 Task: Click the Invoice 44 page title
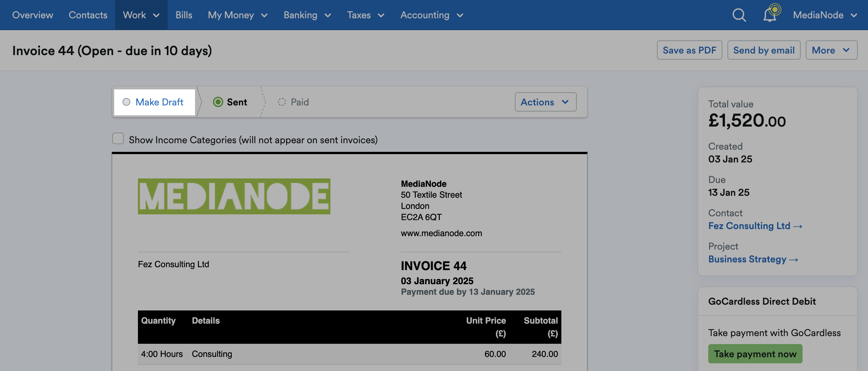(112, 51)
